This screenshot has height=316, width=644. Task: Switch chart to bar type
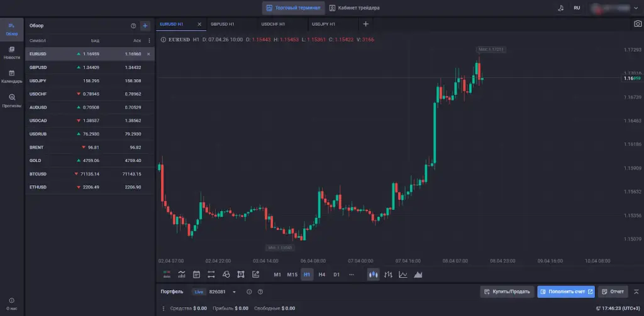[388, 275]
